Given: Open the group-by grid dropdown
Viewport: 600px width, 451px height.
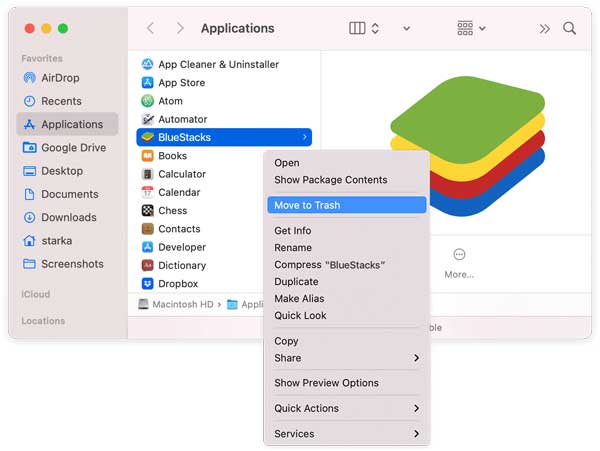Looking at the screenshot, I should tap(471, 28).
